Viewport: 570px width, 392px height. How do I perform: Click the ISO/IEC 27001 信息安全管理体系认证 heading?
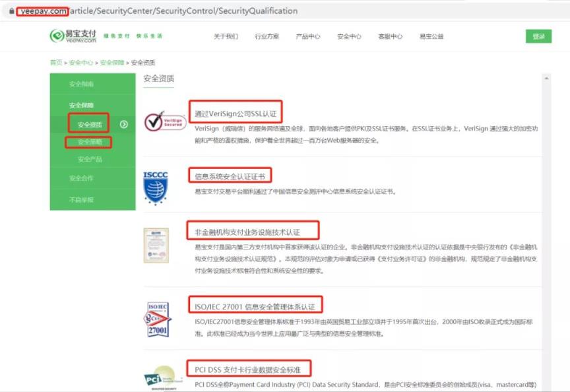255,307
